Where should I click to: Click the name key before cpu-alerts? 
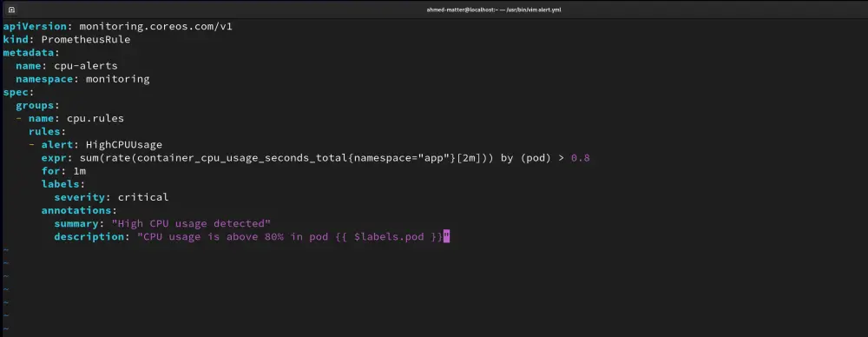(29, 66)
